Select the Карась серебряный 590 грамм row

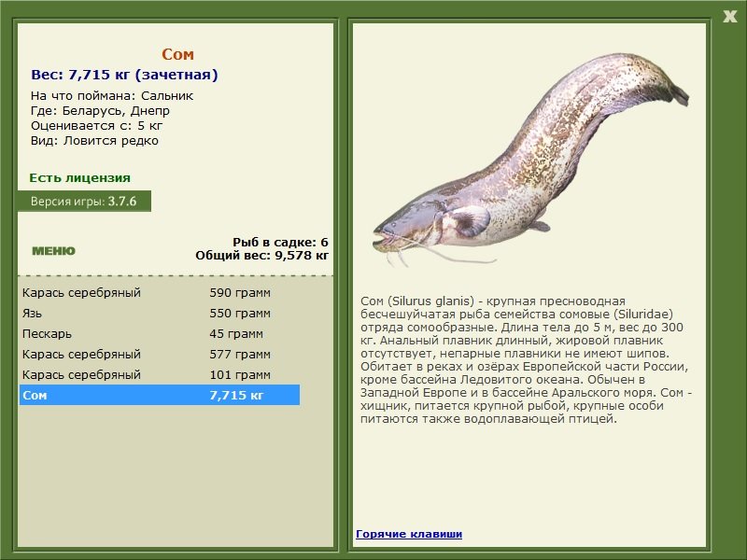click(160, 292)
